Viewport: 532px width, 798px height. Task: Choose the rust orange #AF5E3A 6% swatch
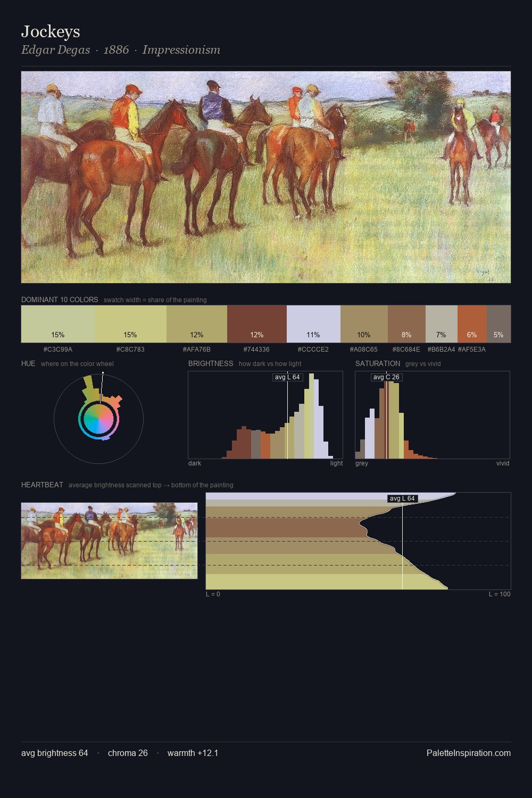472,324
